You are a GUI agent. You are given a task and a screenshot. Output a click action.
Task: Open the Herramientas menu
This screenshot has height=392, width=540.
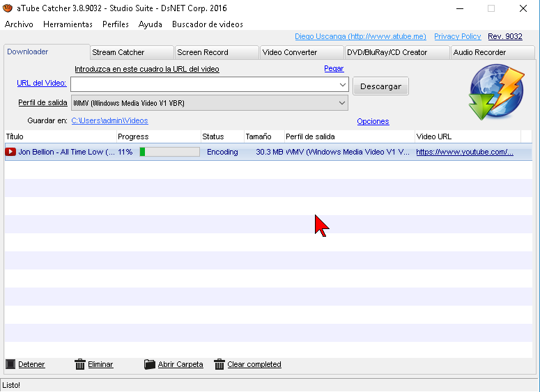point(68,24)
